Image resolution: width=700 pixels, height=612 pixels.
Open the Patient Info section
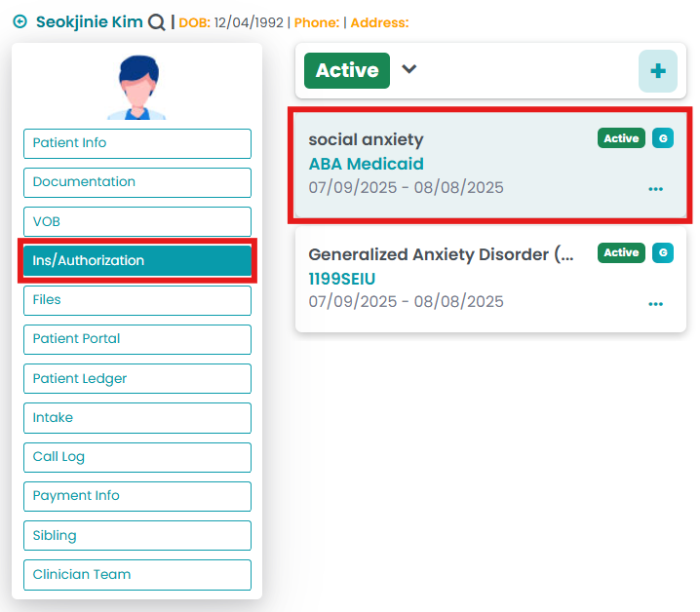[137, 143]
